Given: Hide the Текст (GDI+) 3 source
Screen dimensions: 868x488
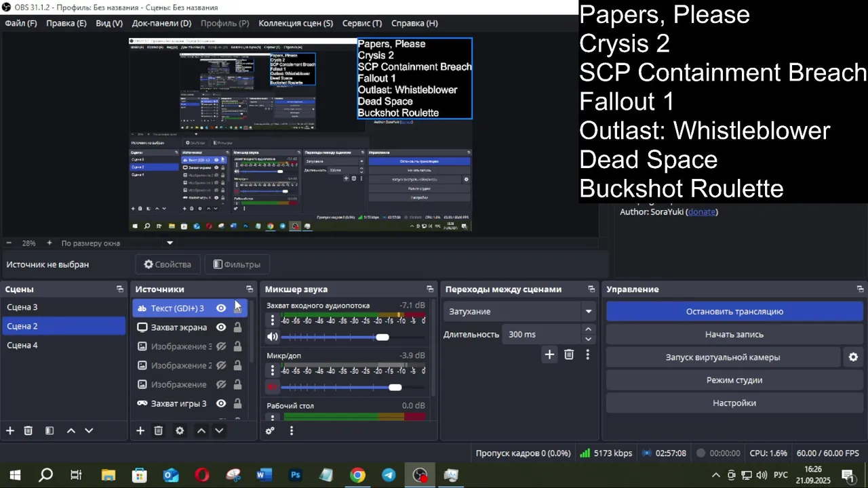Looking at the screenshot, I should (221, 308).
